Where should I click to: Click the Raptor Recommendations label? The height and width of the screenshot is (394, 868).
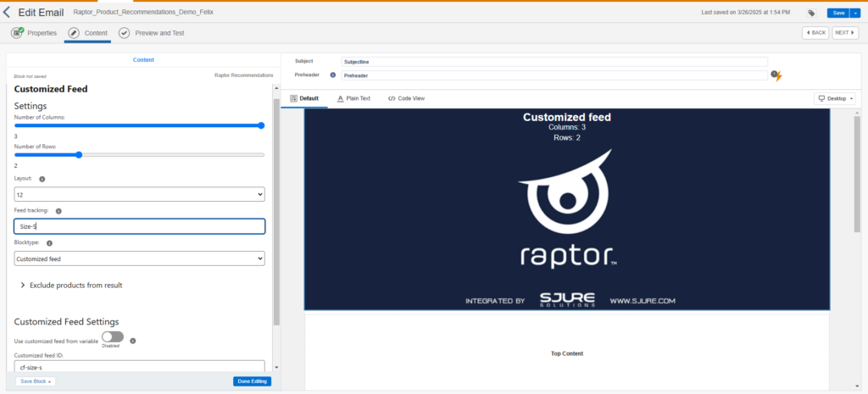243,75
